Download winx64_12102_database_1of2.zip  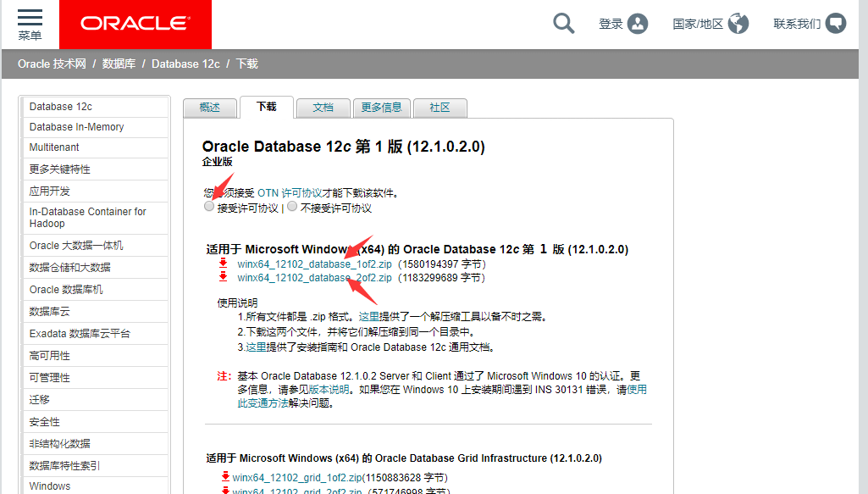click(x=314, y=264)
